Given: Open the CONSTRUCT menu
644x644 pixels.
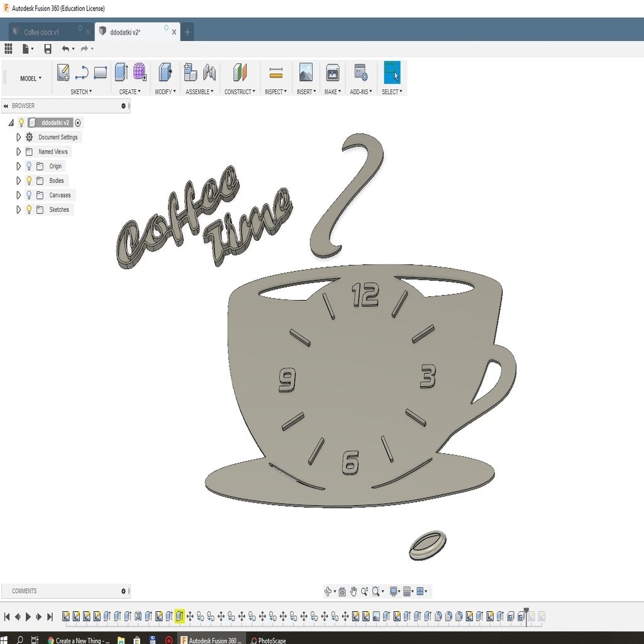Looking at the screenshot, I should click(x=240, y=92).
